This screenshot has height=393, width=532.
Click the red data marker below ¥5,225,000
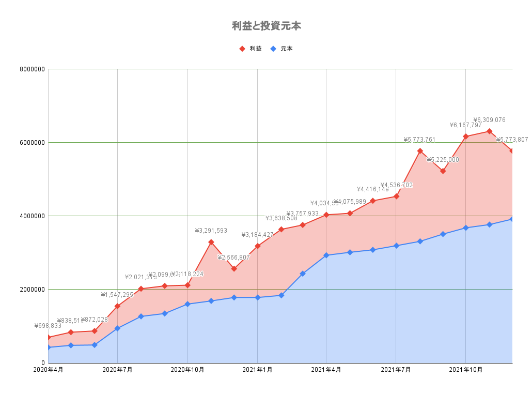443,171
